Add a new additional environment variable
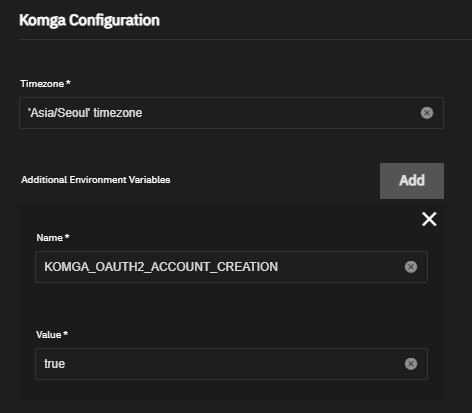Viewport: 472px width, 413px height. pyautogui.click(x=412, y=181)
